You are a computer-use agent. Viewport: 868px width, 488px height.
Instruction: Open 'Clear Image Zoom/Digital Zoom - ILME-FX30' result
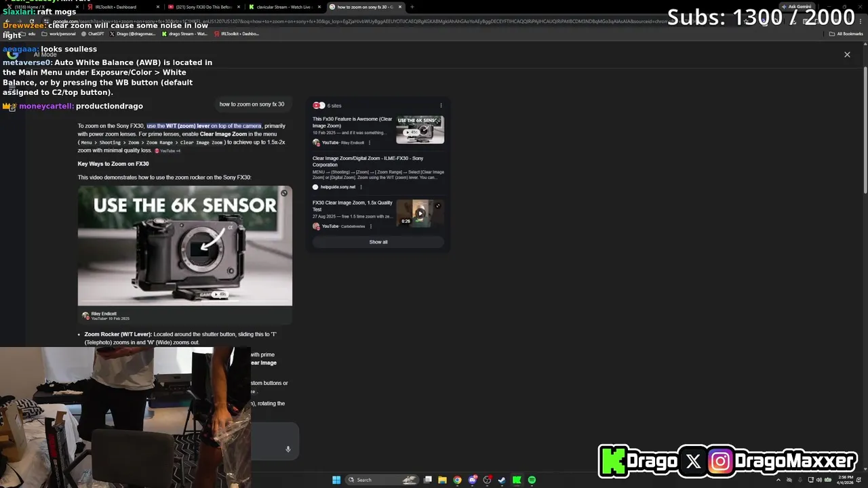coord(368,161)
